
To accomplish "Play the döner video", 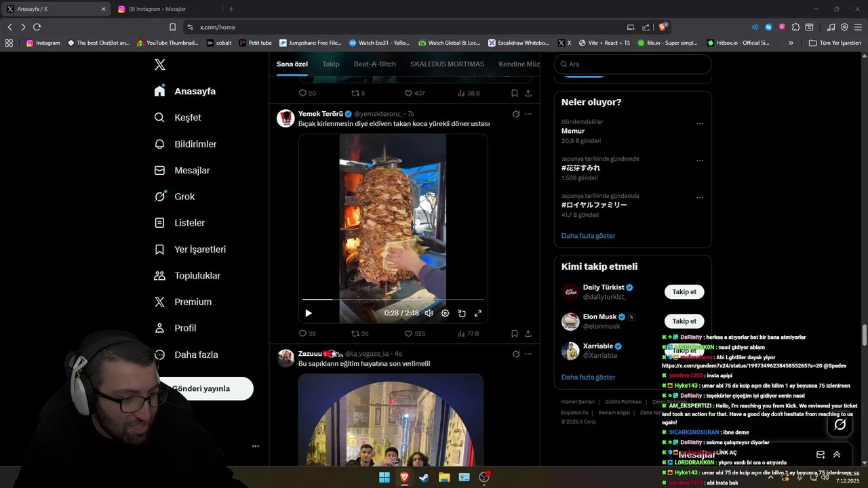I will [x=309, y=313].
